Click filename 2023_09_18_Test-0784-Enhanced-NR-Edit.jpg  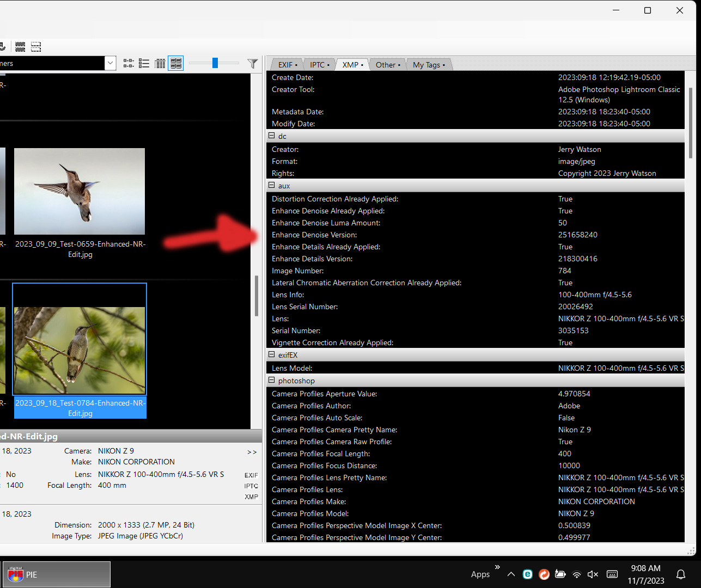click(80, 408)
